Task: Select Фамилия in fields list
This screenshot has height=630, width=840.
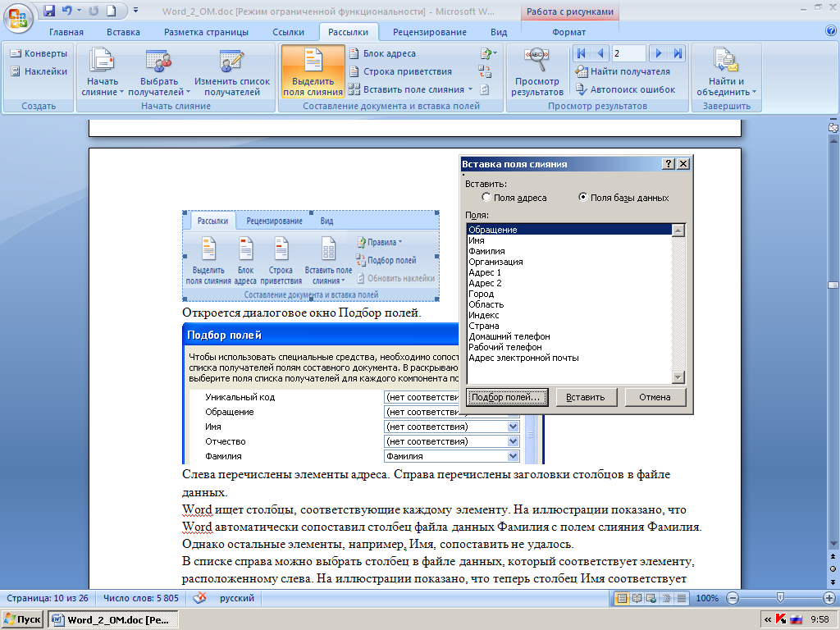Action: (569, 251)
